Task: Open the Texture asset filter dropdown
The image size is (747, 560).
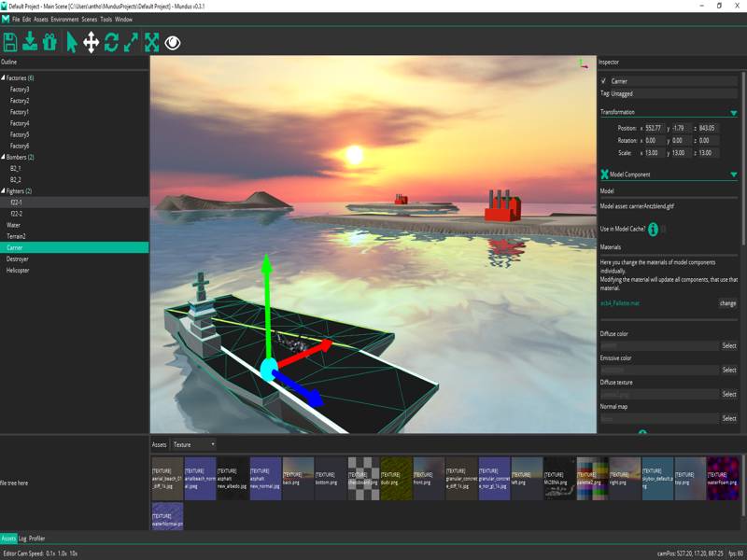Action: pos(193,445)
